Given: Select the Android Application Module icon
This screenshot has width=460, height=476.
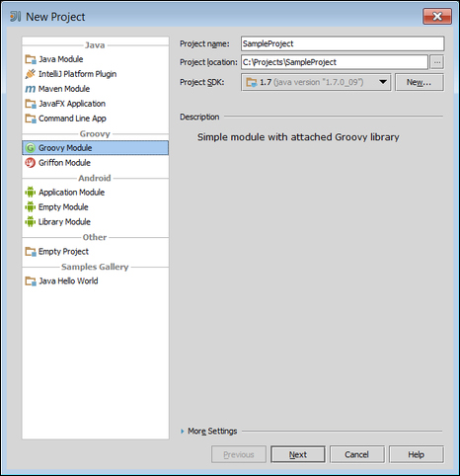Looking at the screenshot, I should click(31, 193).
